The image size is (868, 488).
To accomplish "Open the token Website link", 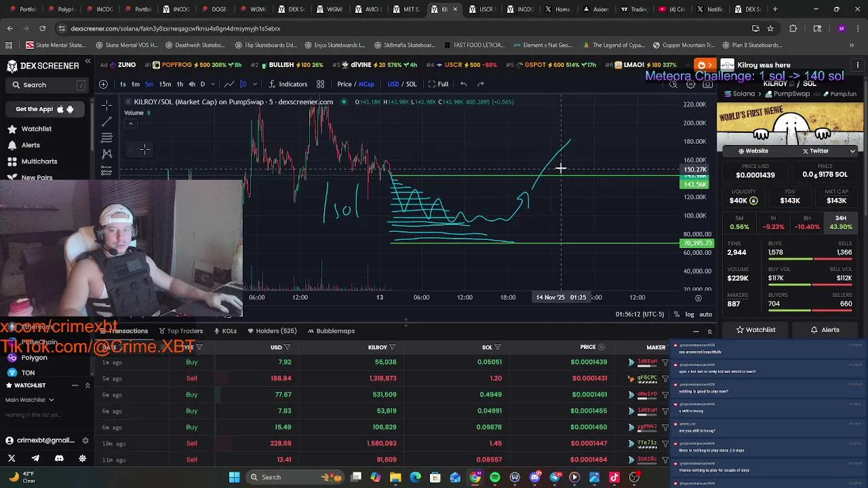I will point(753,151).
